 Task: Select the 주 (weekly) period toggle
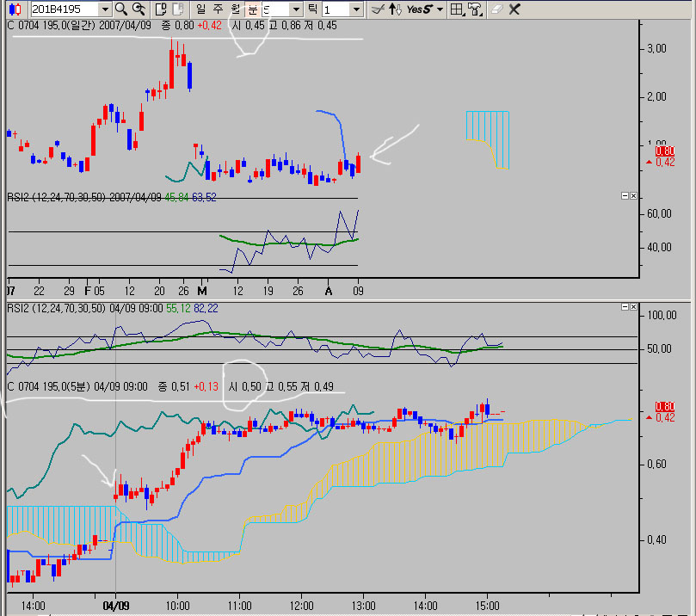point(218,9)
